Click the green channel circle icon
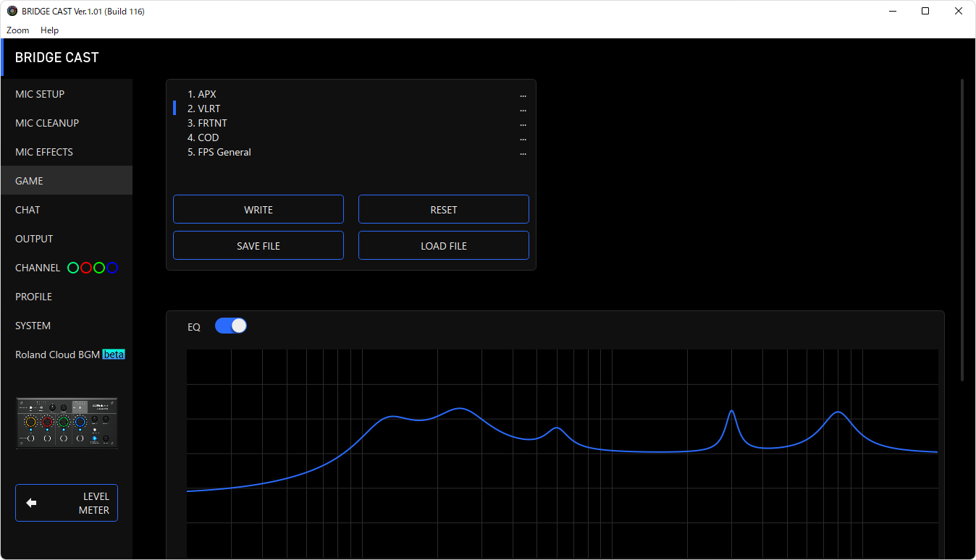The height and width of the screenshot is (560, 976). click(x=73, y=268)
